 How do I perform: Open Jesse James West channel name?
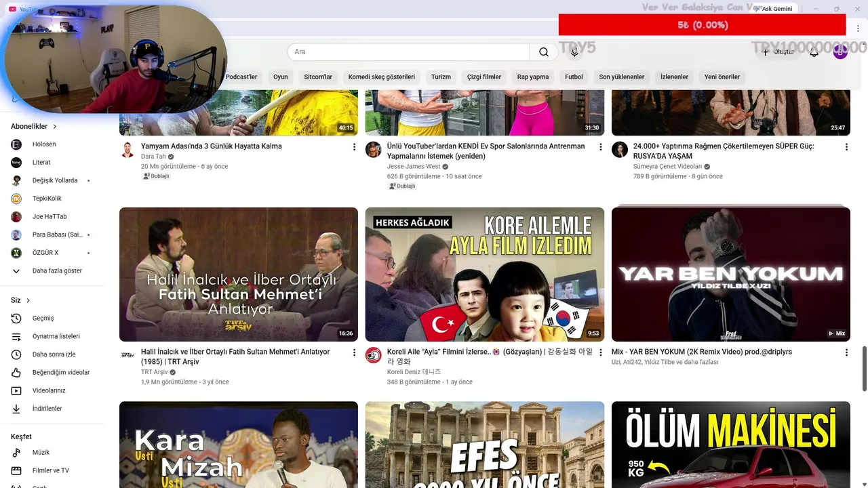tap(414, 167)
